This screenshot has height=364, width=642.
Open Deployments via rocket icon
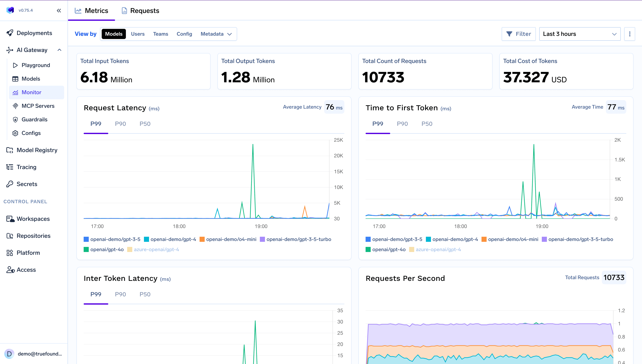pos(10,33)
